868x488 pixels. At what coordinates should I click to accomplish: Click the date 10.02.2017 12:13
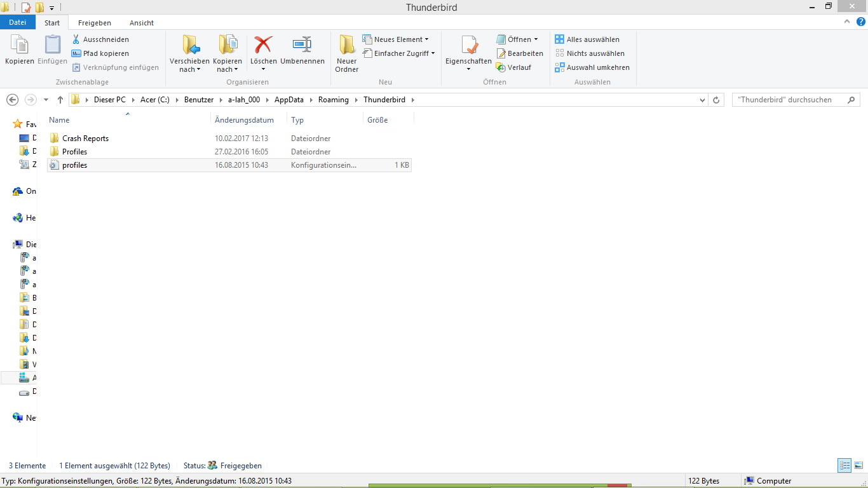(x=241, y=139)
